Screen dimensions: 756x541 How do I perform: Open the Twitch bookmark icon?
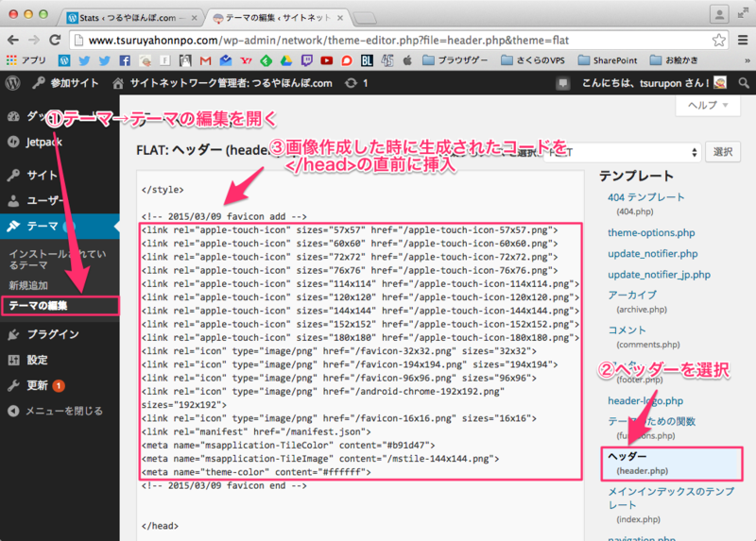[306, 60]
